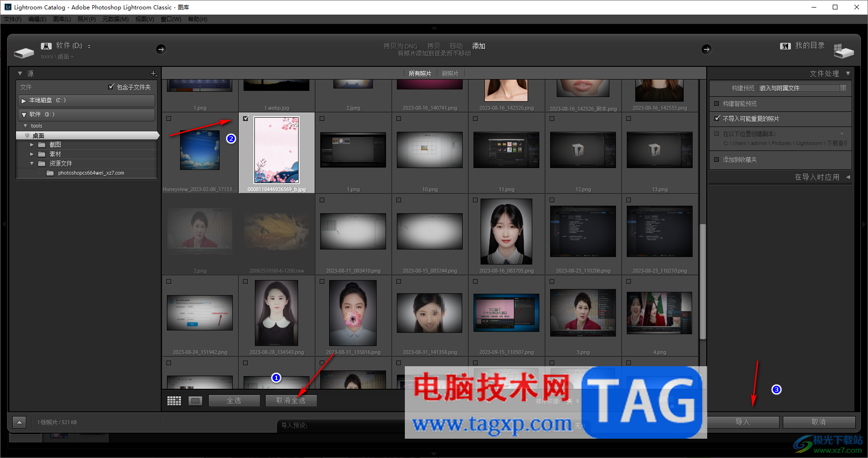The height and width of the screenshot is (458, 868).
Task: Check the Honeyview_2023-02-08 photo checkbox
Action: (169, 119)
